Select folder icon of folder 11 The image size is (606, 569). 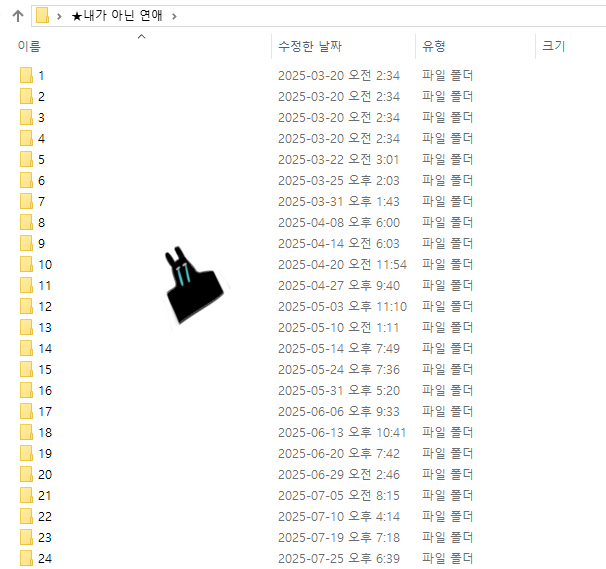pyautogui.click(x=26, y=285)
